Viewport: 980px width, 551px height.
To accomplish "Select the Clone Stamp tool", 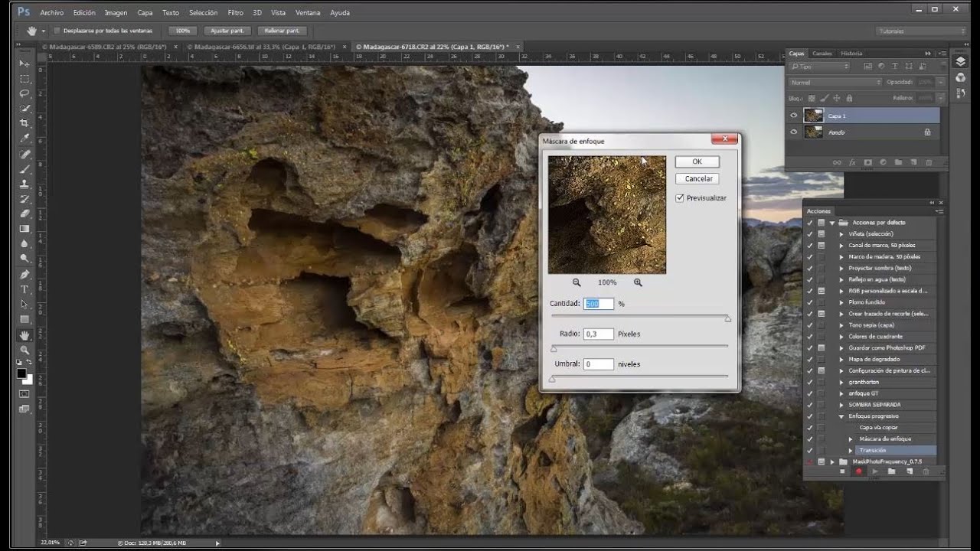I will click(24, 184).
